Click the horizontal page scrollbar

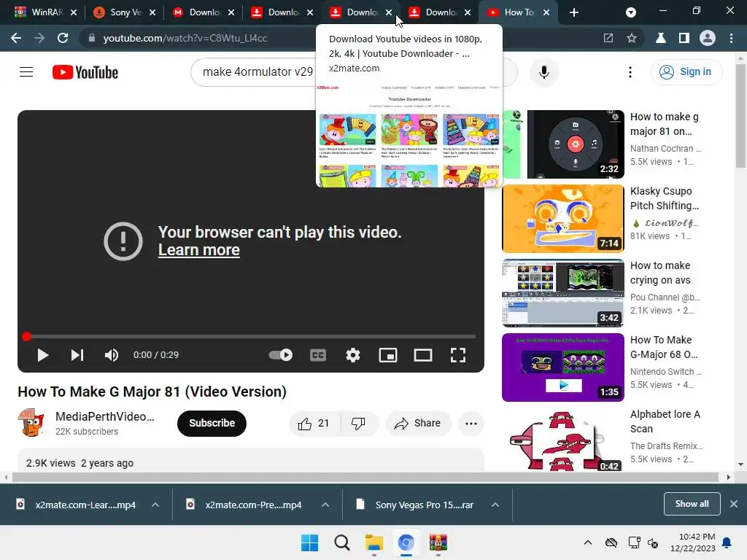365,477
